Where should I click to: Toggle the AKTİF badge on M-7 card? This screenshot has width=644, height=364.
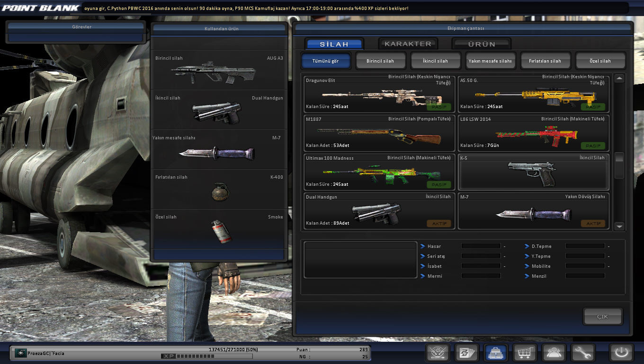(x=593, y=223)
